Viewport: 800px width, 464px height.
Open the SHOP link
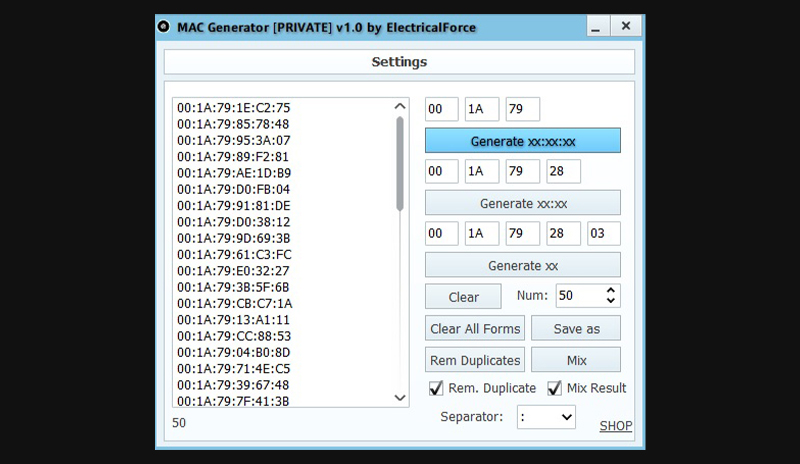point(615,426)
